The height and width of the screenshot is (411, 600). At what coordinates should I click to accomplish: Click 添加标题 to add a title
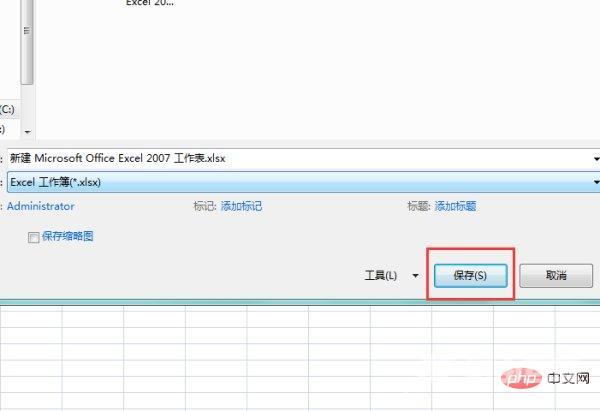[x=455, y=206]
